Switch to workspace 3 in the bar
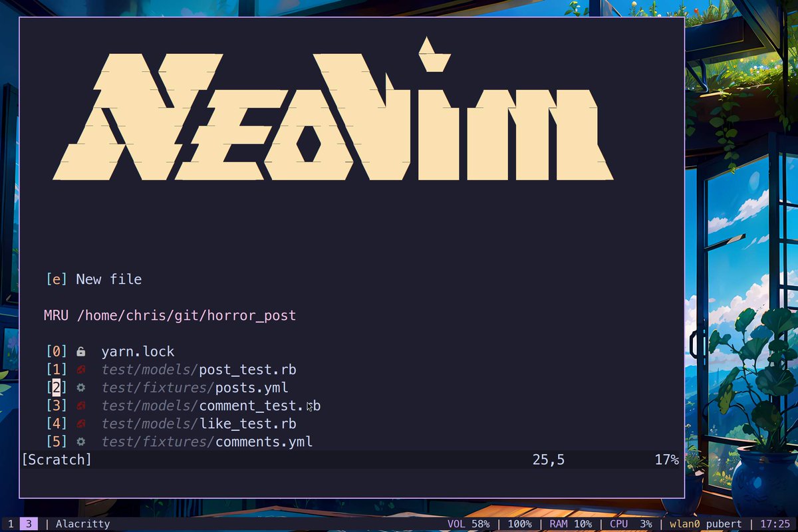The width and height of the screenshot is (798, 532). coord(28,524)
